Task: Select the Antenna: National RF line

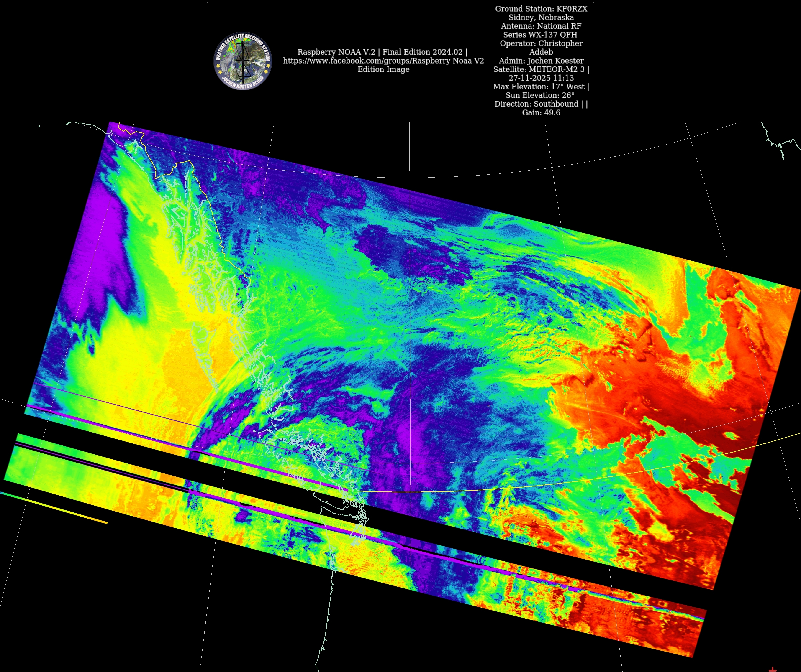Action: pyautogui.click(x=541, y=26)
